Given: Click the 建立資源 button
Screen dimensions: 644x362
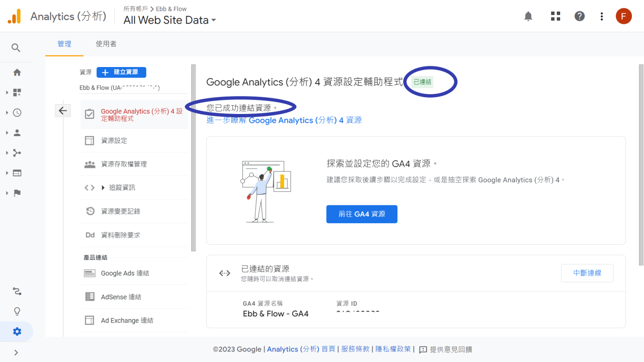Looking at the screenshot, I should tap(121, 72).
